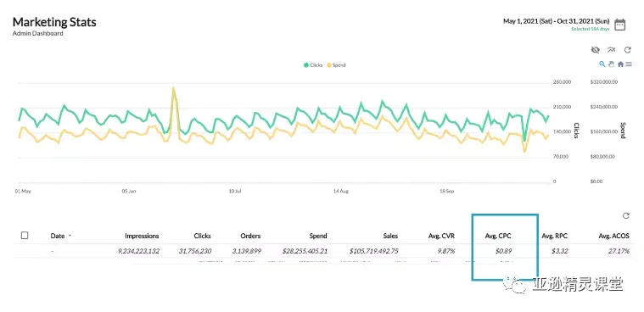
Task: Click the yellow Spend spike peak on chart
Action: point(174,87)
